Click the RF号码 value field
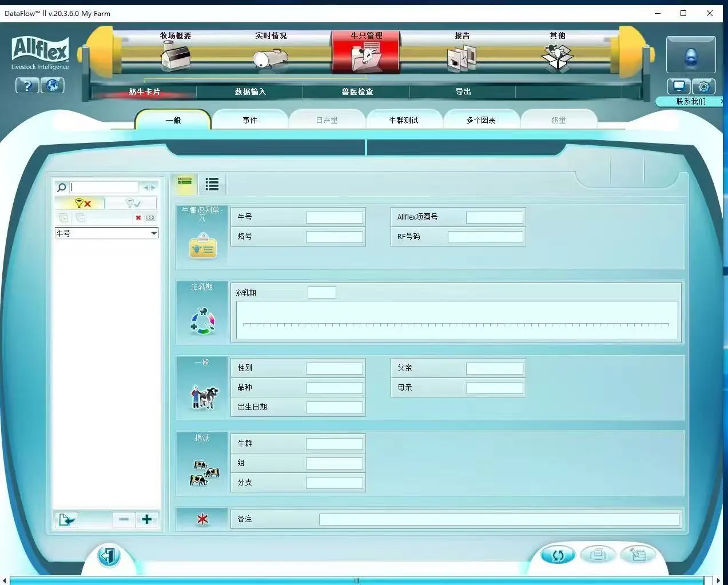The height and width of the screenshot is (585, 728). pyautogui.click(x=486, y=237)
